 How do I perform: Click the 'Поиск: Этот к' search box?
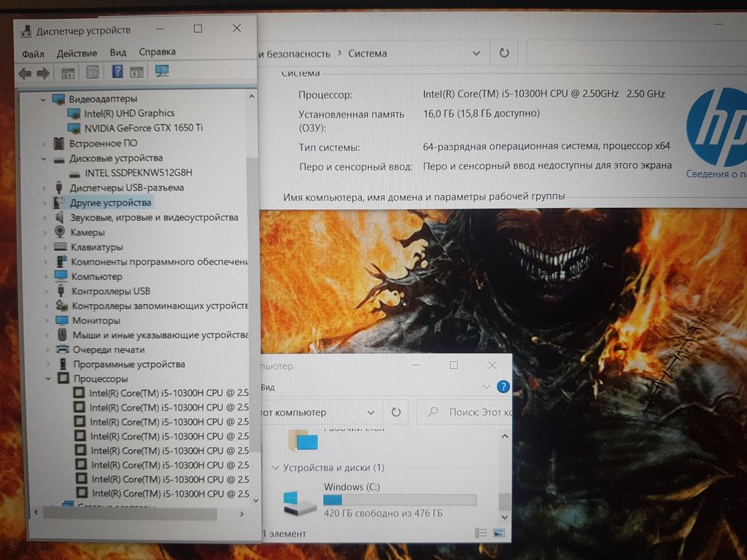click(465, 413)
